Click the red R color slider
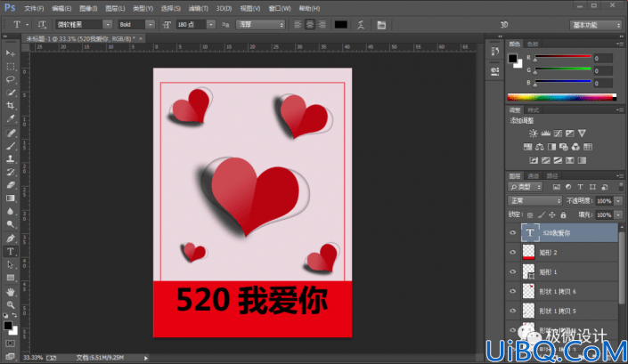628x364 pixels. tap(563, 57)
